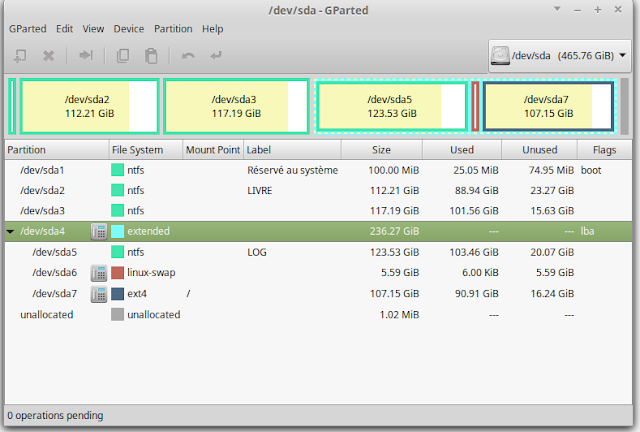Click the hard disk icon beside /dev/sda
Screen dimensions: 640x432
(500, 56)
